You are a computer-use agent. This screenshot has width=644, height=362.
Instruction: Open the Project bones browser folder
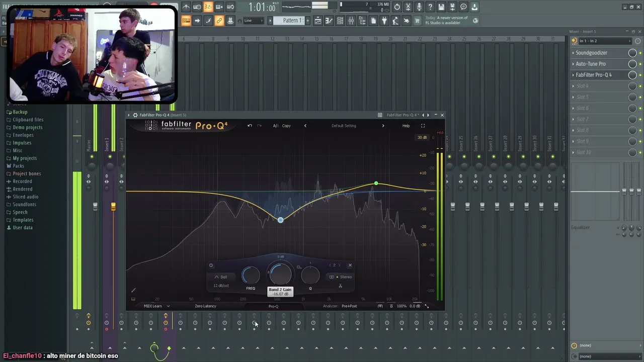point(27,173)
